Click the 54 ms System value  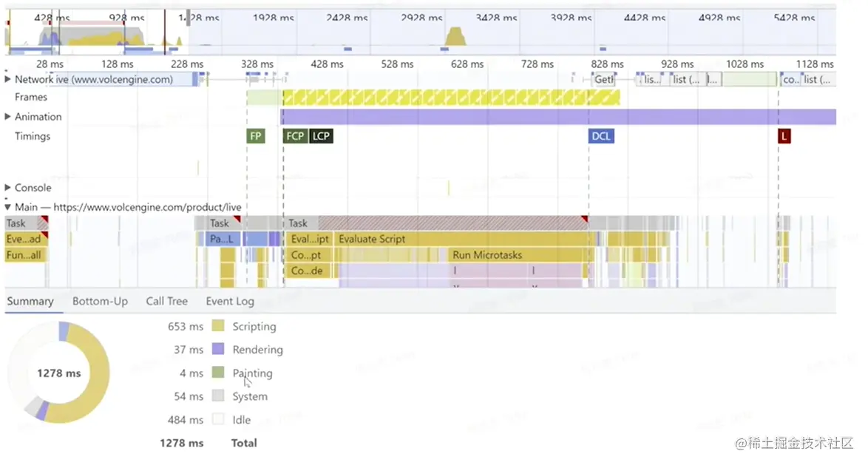189,397
